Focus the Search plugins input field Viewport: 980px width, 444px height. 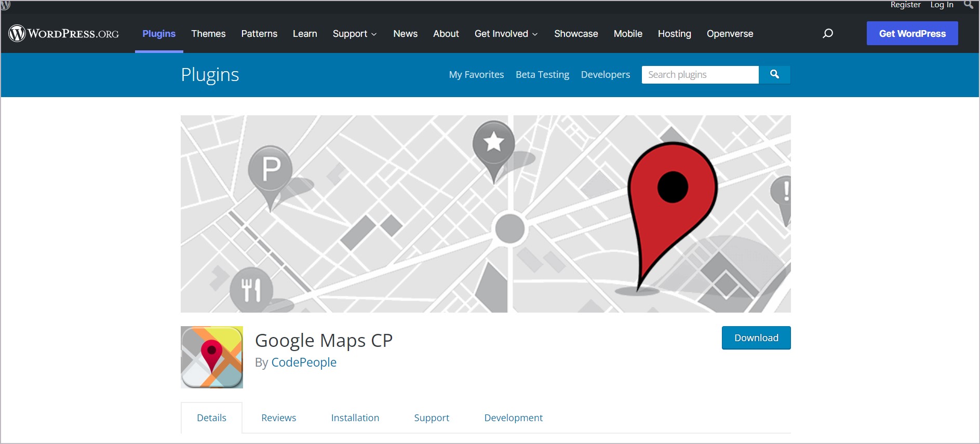700,75
